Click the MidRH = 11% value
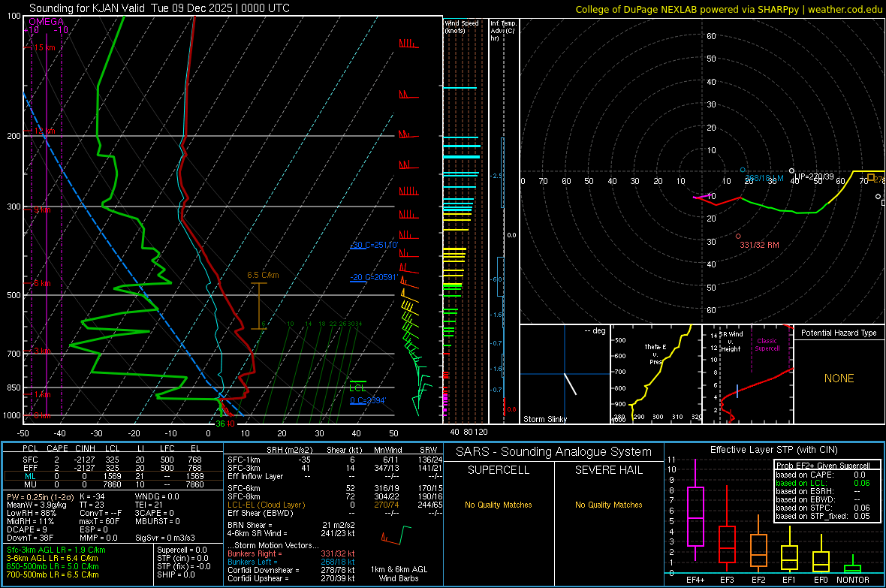Viewport: 886px width, 588px height. point(31,520)
